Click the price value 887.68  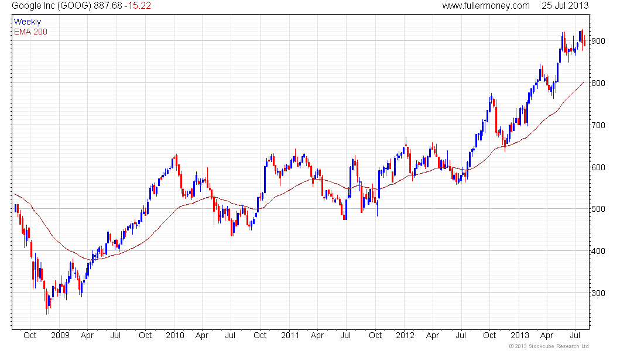(108, 6)
